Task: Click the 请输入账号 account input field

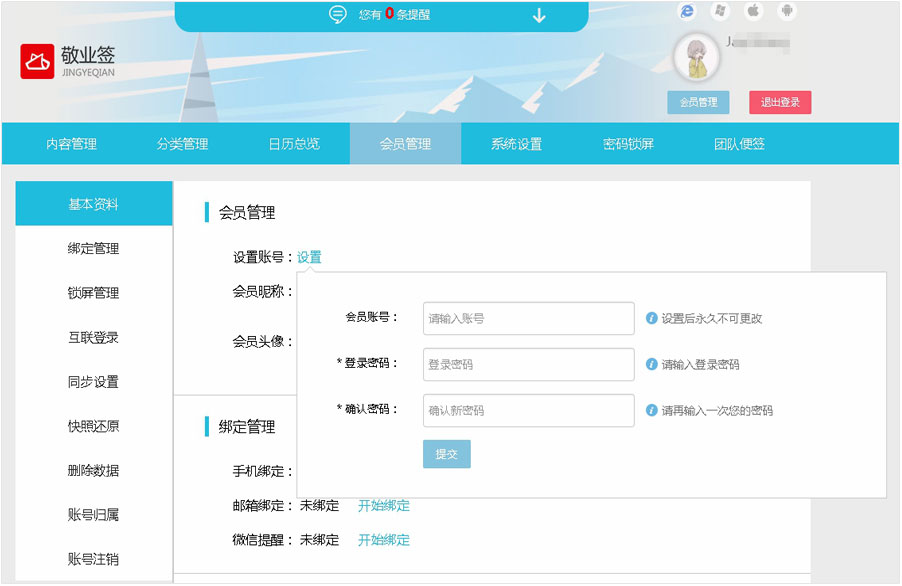Action: 528,318
